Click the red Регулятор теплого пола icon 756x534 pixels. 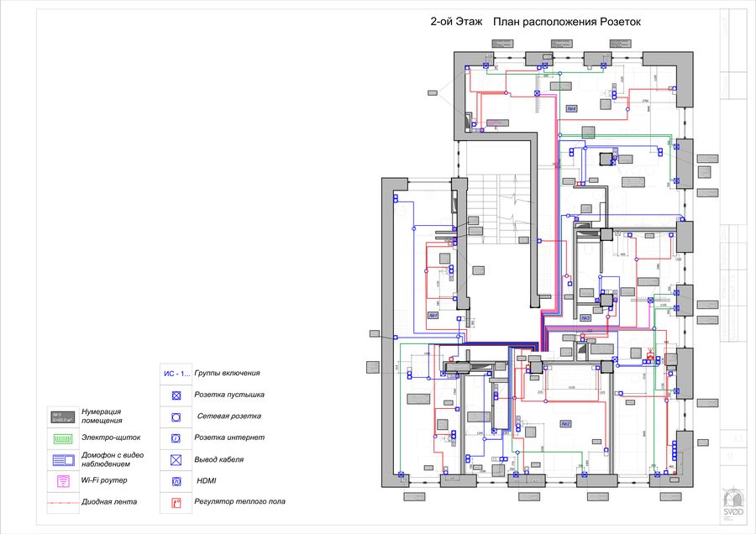pyautogui.click(x=176, y=504)
